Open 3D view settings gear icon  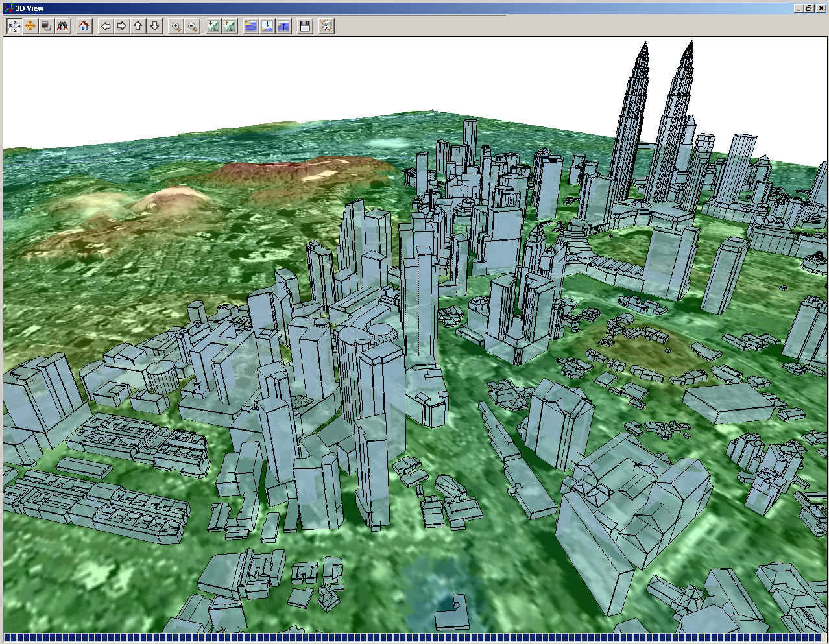coord(326,26)
